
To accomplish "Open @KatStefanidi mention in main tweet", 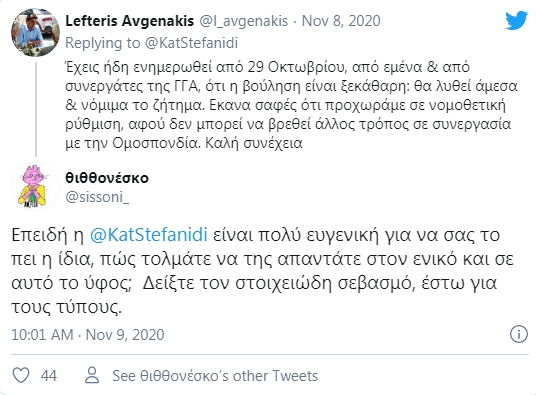I will 149,235.
